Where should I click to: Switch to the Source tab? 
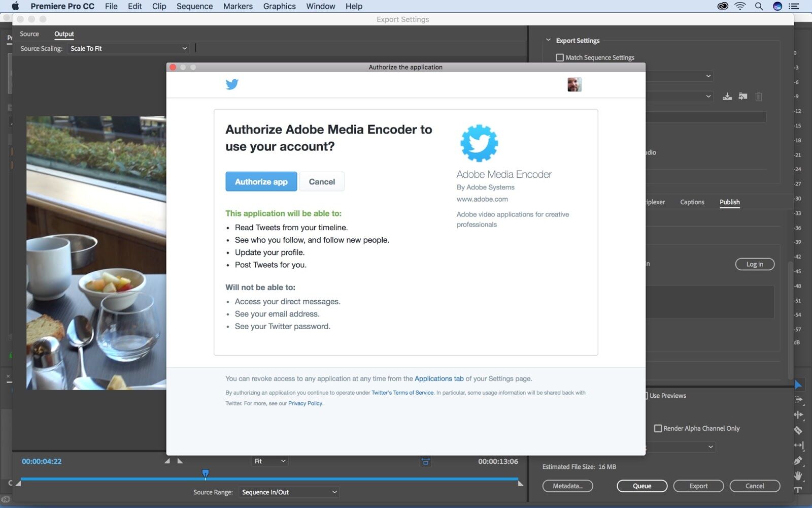pyautogui.click(x=29, y=34)
